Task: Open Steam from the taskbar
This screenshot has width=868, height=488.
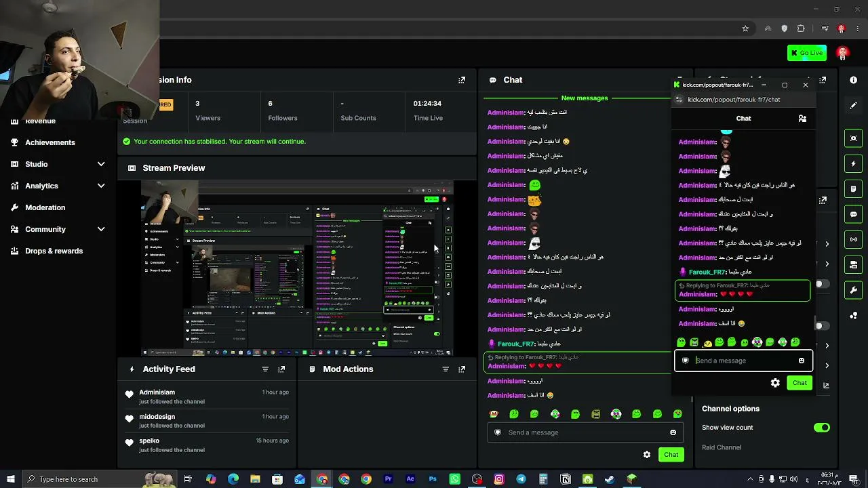Action: click(x=610, y=479)
